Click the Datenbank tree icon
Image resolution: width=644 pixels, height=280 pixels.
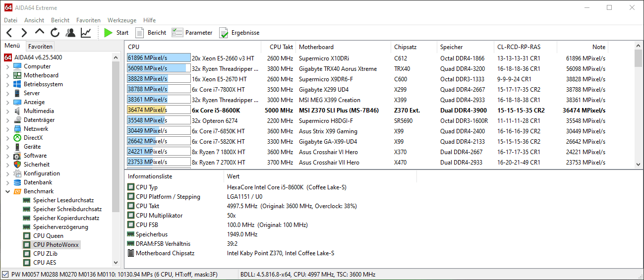(x=17, y=182)
